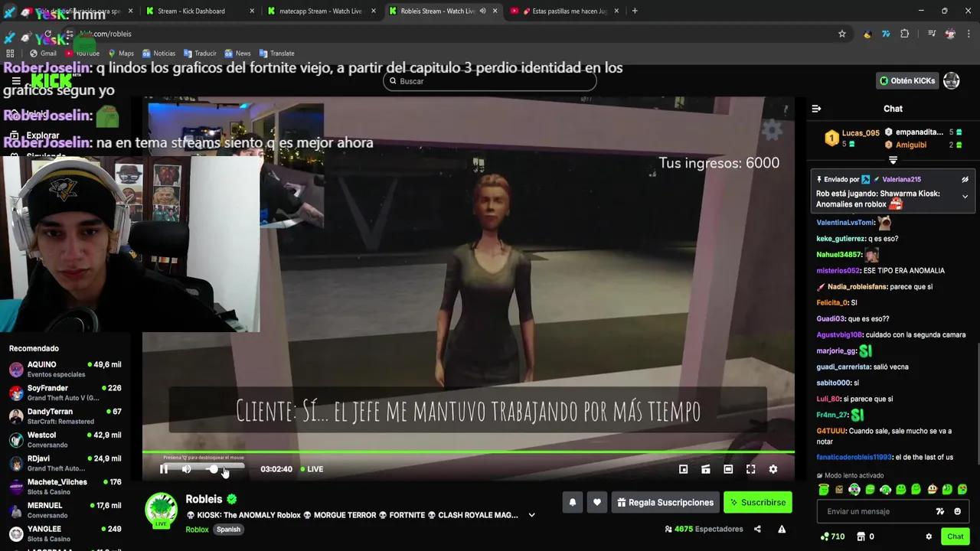Viewport: 980px width, 551px height.
Task: Open browser extensions puzzle icon
Action: pos(905,34)
